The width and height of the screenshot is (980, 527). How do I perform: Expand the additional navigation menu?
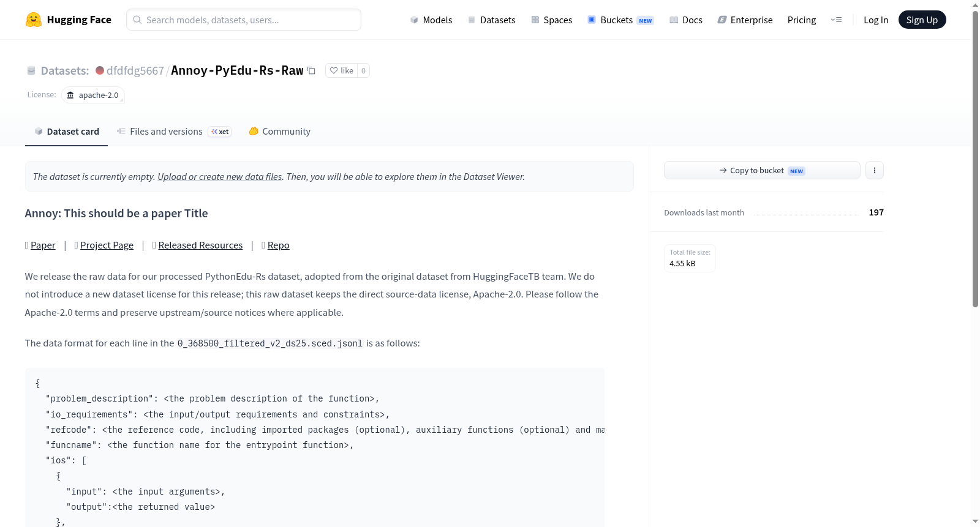pos(836,20)
